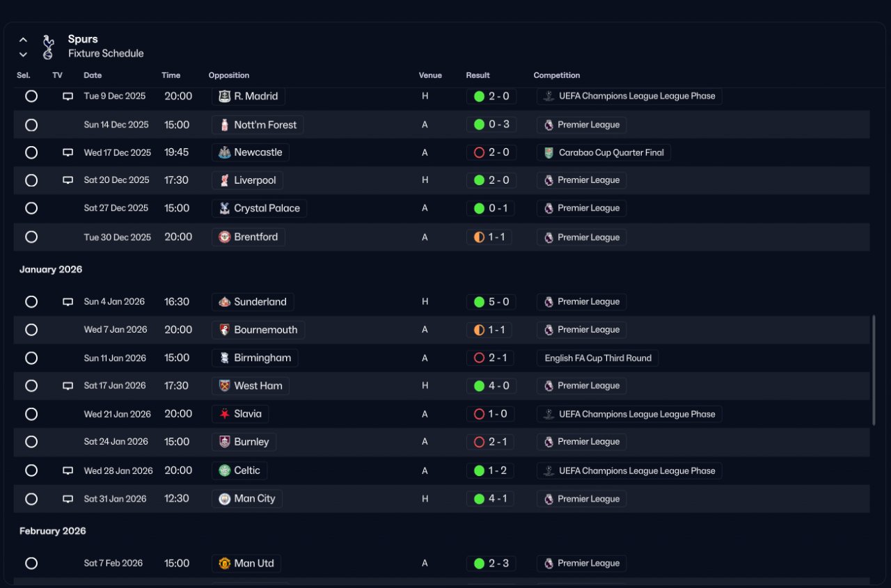The width and height of the screenshot is (891, 588).
Task: Open the 1 - 1 result against Brentford
Action: point(489,237)
